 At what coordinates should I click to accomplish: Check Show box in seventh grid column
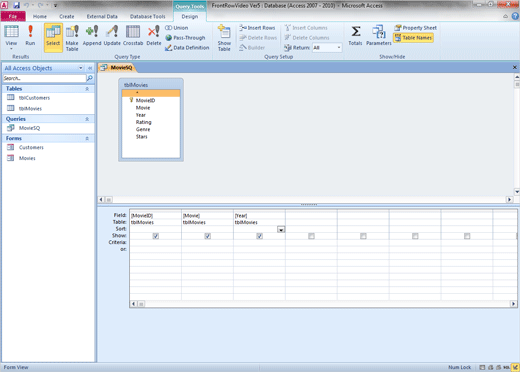pos(467,236)
